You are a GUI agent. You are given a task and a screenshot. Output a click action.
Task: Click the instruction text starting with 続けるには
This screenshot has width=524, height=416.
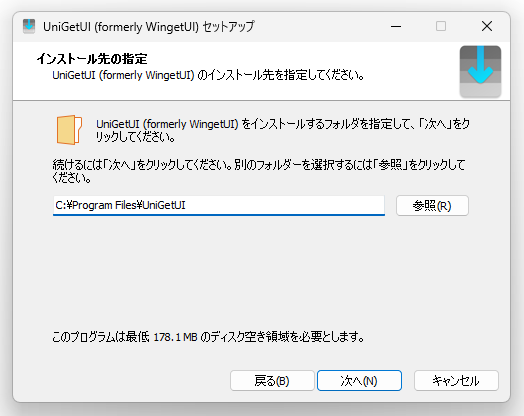pyautogui.click(x=259, y=171)
